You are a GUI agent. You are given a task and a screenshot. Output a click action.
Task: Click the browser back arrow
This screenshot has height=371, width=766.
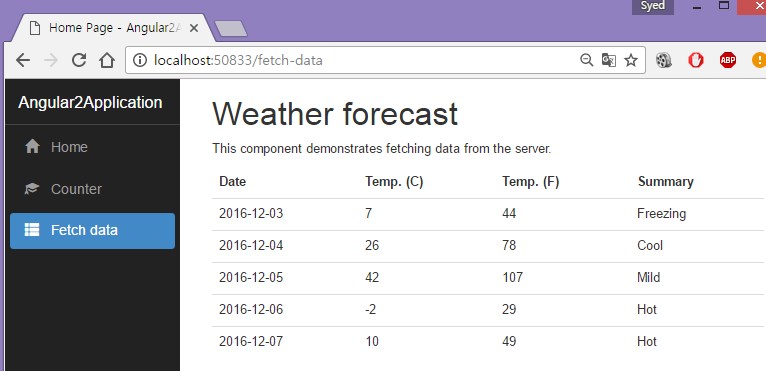tap(22, 60)
